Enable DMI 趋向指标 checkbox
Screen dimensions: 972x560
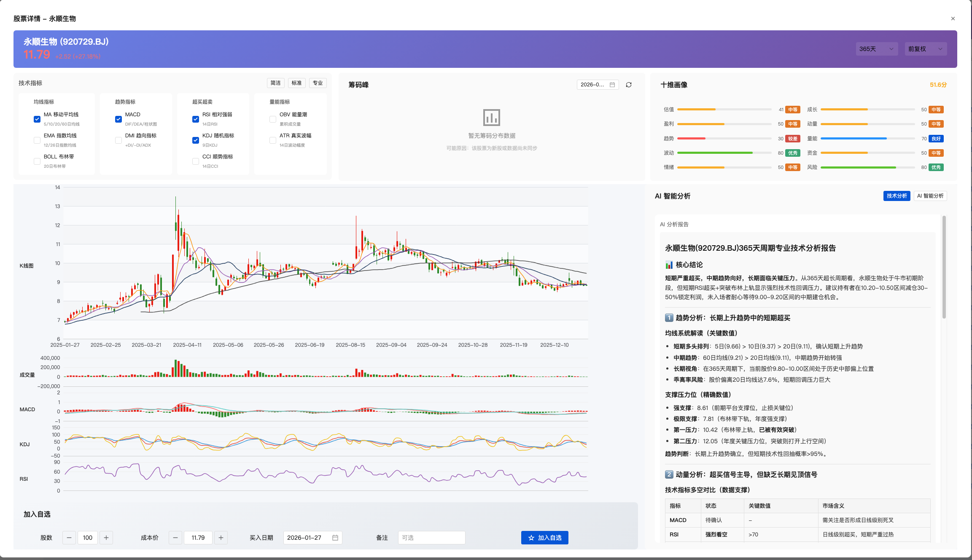pos(118,140)
